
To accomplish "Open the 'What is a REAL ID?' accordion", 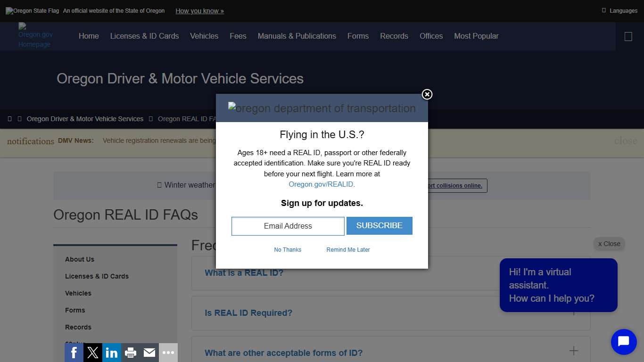I will pos(244,272).
